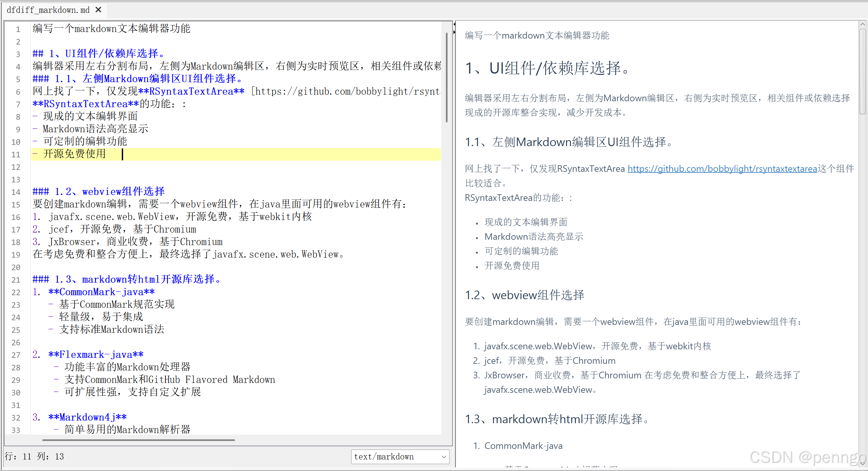Click editor line '### 1.1、左侧Markdown编辑区UI组件选择。'

point(138,78)
